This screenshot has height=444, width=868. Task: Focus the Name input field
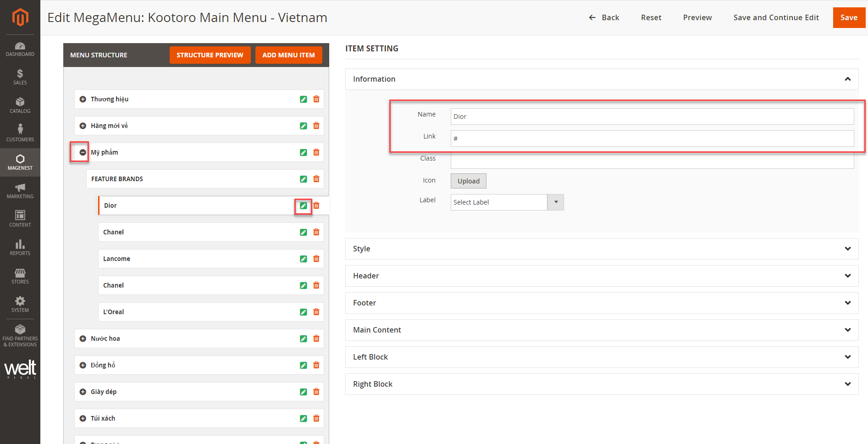652,117
